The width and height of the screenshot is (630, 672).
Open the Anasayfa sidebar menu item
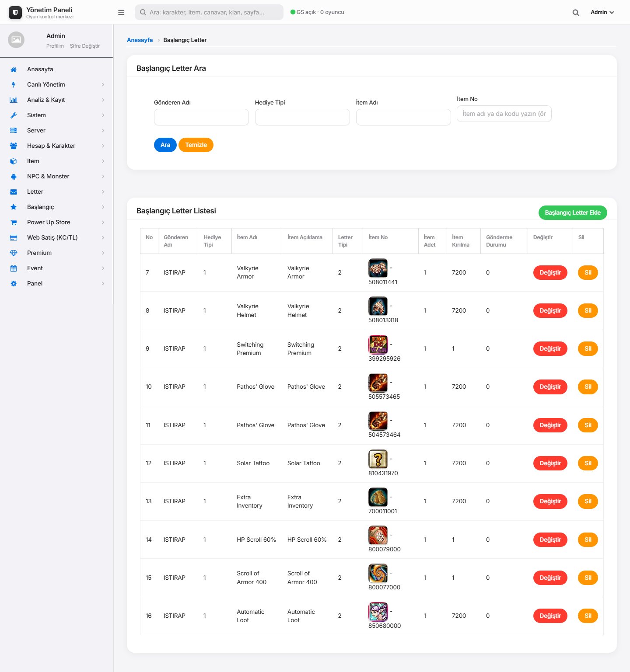[x=56, y=70]
